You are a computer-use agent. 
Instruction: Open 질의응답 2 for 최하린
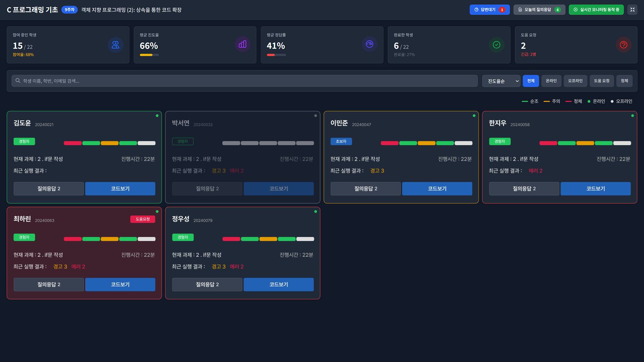(49, 285)
